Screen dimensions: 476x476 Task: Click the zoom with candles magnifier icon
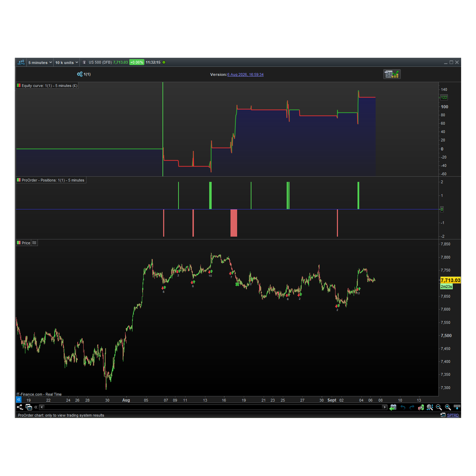[x=430, y=407]
